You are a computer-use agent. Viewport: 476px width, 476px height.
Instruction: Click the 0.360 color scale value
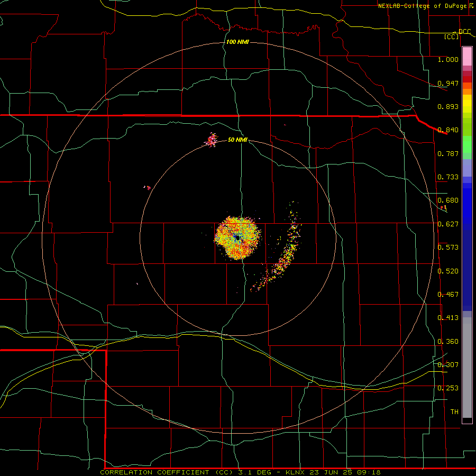448,342
